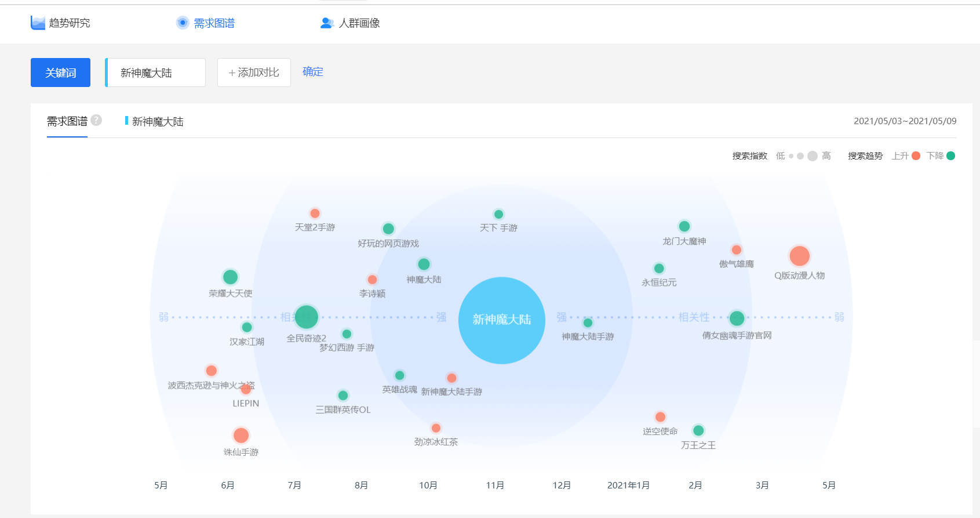Click the LIEPIN bubble
The image size is (980, 518).
click(246, 389)
